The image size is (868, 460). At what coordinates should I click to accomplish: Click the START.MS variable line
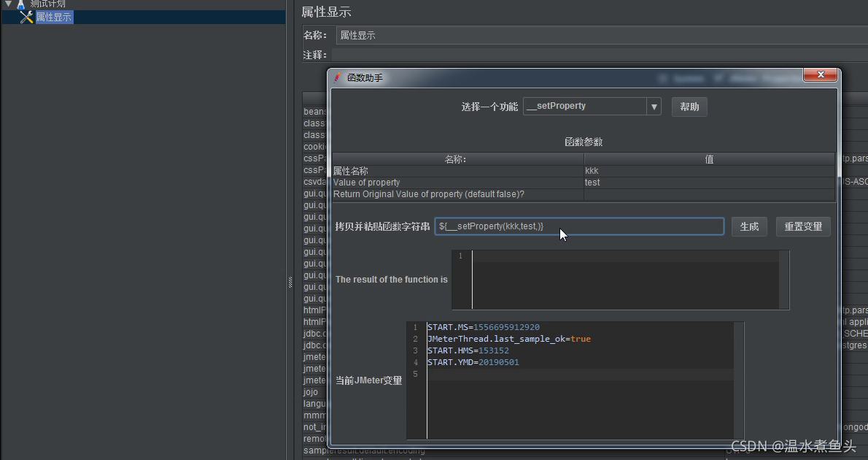[484, 328]
